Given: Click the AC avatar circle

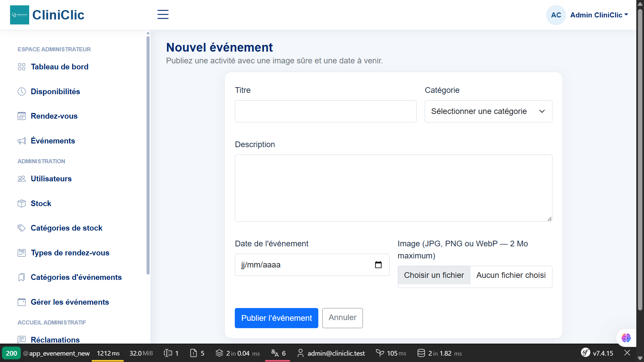Looking at the screenshot, I should pos(556,15).
